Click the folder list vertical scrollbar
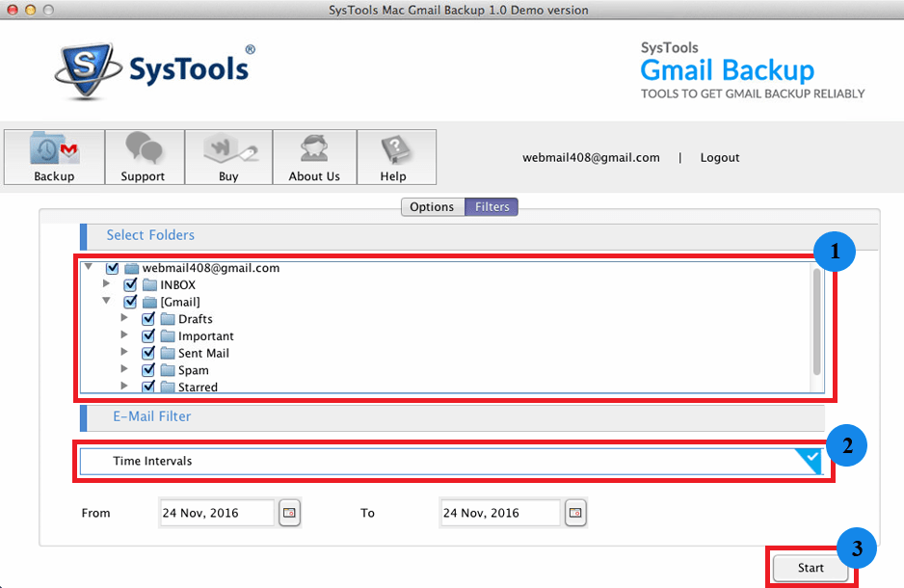The width and height of the screenshot is (904, 588). [x=816, y=322]
